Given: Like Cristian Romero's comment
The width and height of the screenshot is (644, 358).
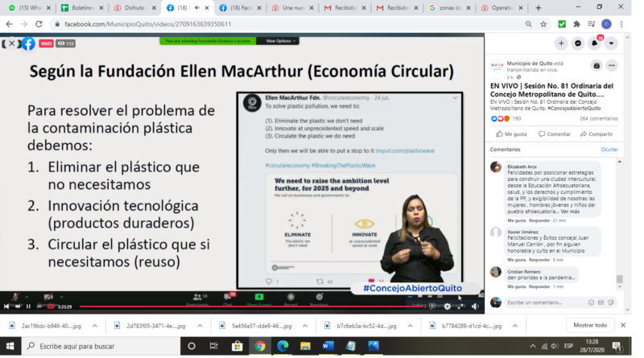Looking at the screenshot, I should click(517, 286).
